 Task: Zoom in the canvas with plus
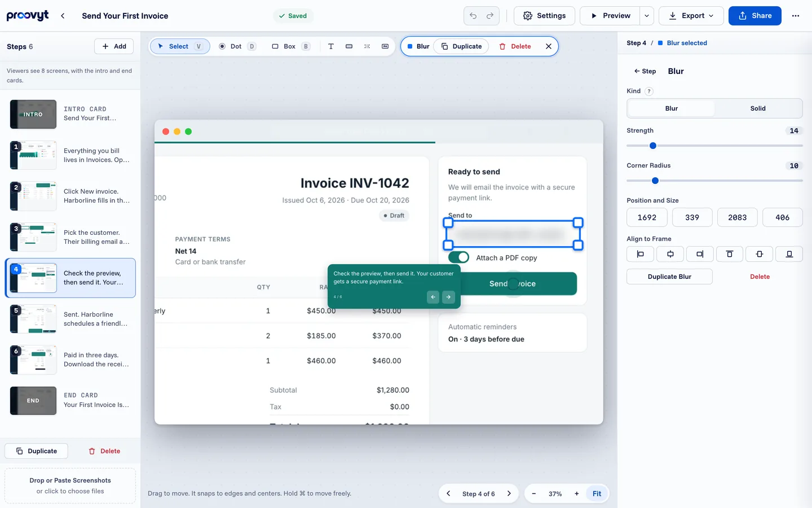point(576,493)
